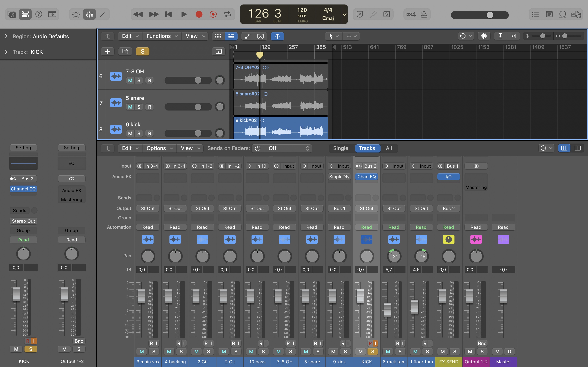Enable the metronome click icon
The image size is (588, 367).
tap(424, 14)
